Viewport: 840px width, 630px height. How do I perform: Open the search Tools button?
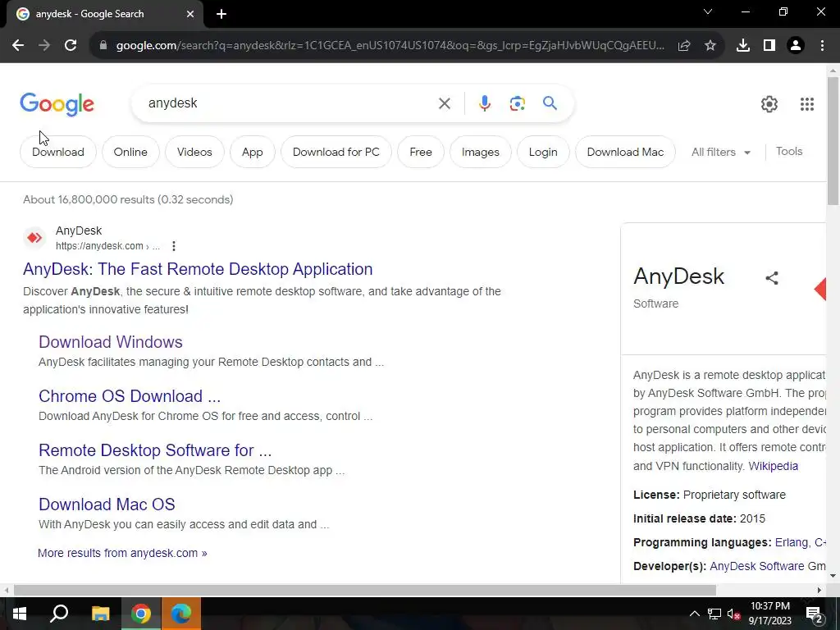pos(789,152)
